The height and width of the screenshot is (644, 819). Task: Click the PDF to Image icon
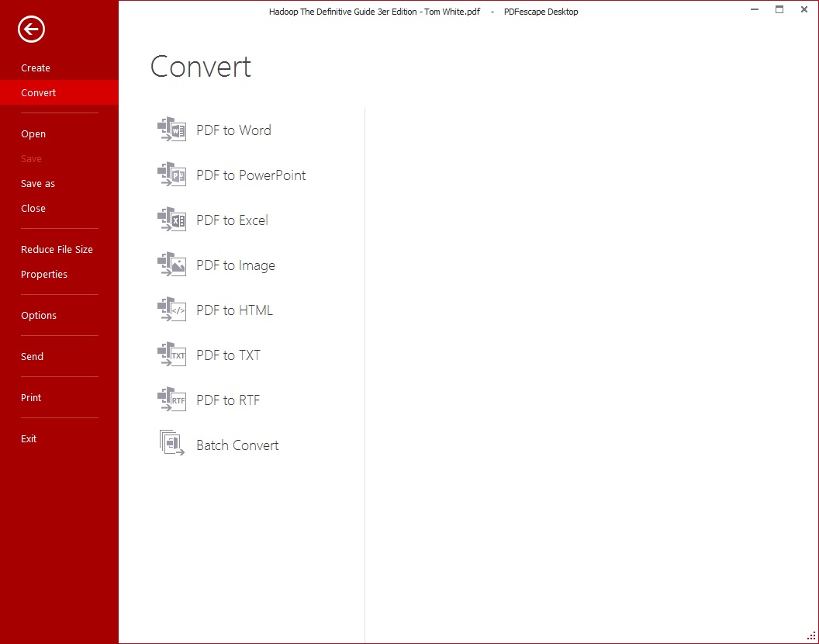click(x=172, y=265)
